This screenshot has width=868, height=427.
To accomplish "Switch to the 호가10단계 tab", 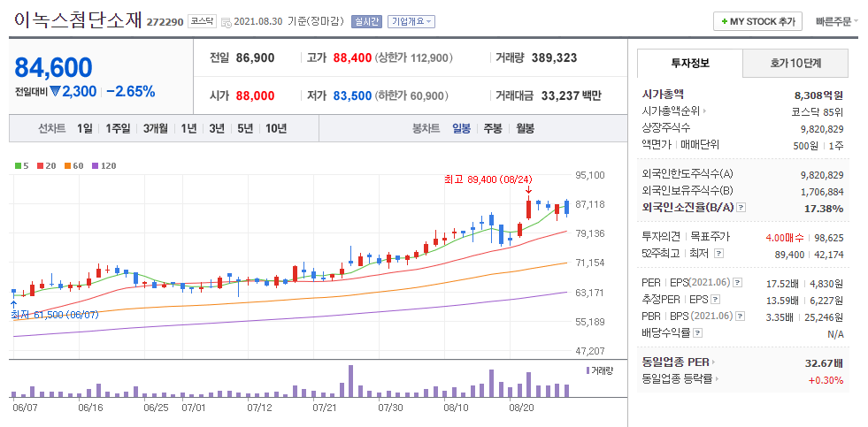I will pyautogui.click(x=795, y=63).
